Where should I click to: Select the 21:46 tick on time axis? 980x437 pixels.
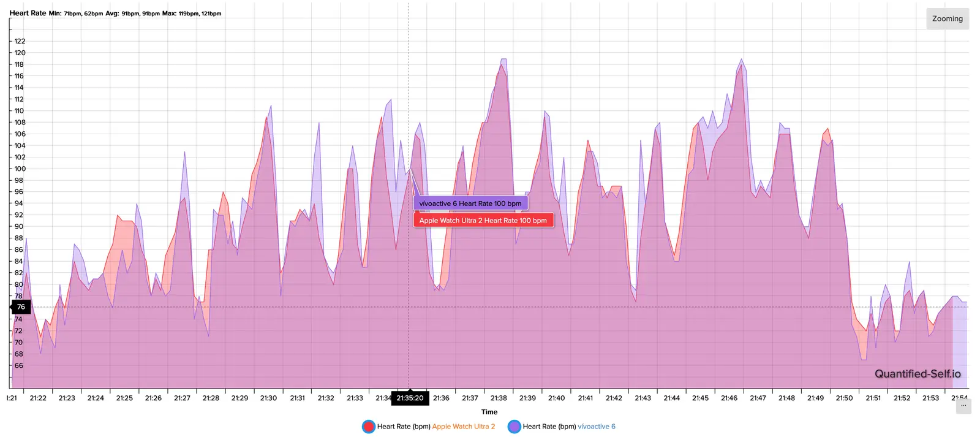pos(729,398)
